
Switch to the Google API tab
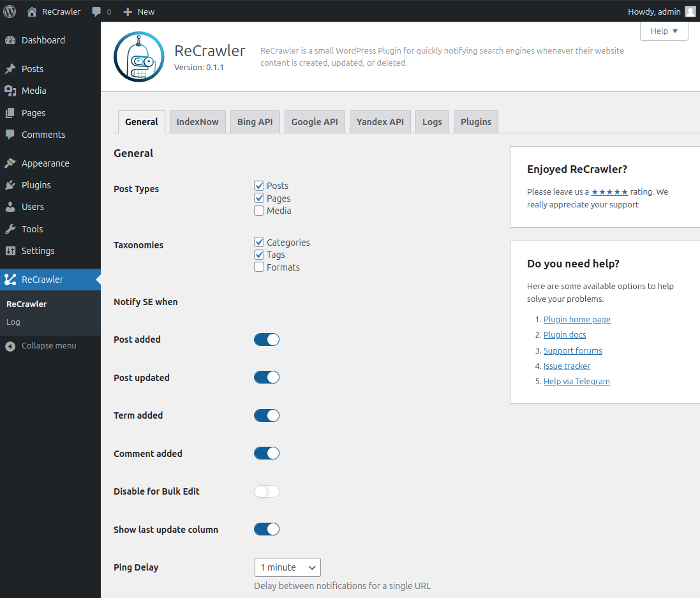[315, 122]
